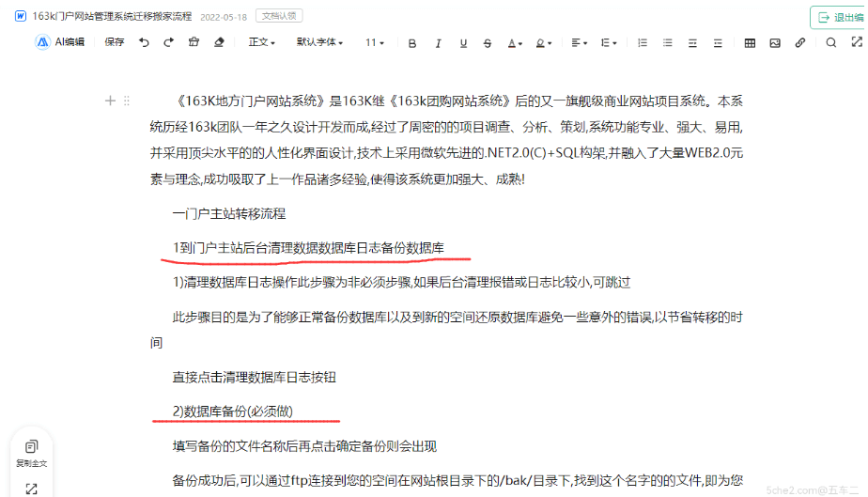Click the plus icon beside first paragraph

coord(110,101)
